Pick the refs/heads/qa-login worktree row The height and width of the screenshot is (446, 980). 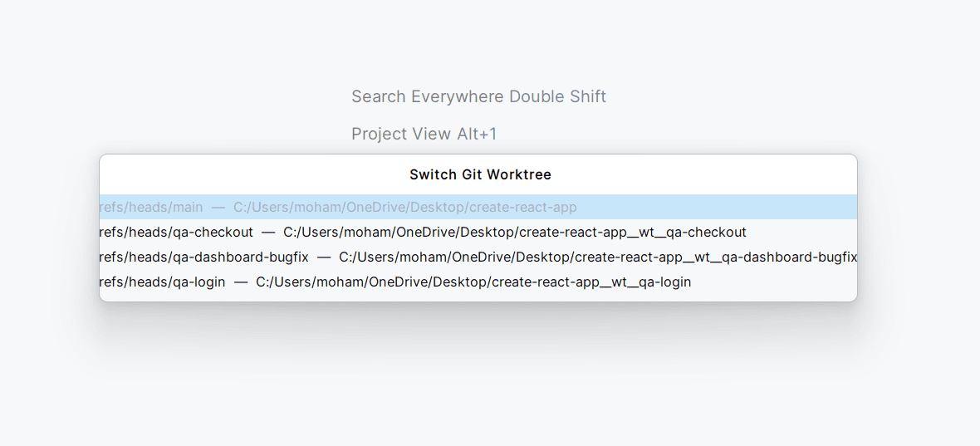click(x=478, y=282)
